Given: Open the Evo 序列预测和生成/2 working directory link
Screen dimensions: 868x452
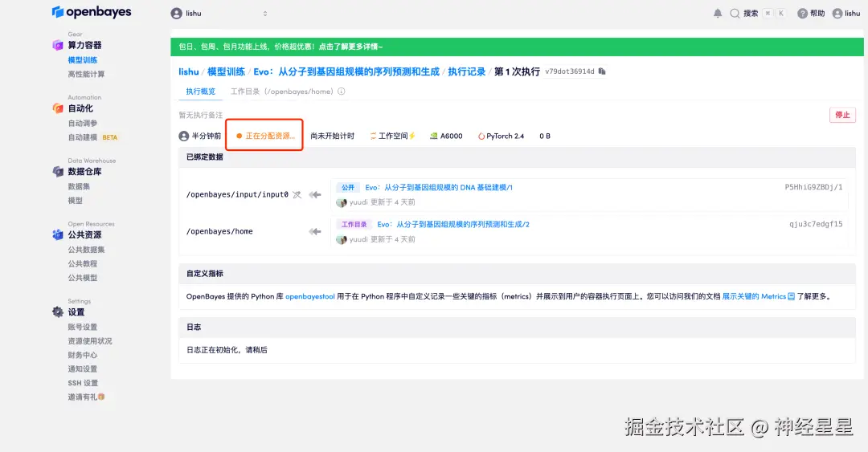Looking at the screenshot, I should point(452,224).
